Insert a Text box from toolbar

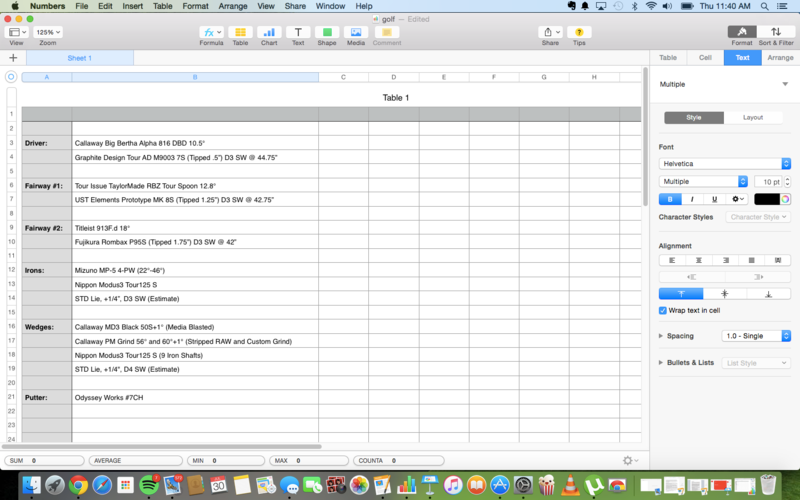pos(298,32)
